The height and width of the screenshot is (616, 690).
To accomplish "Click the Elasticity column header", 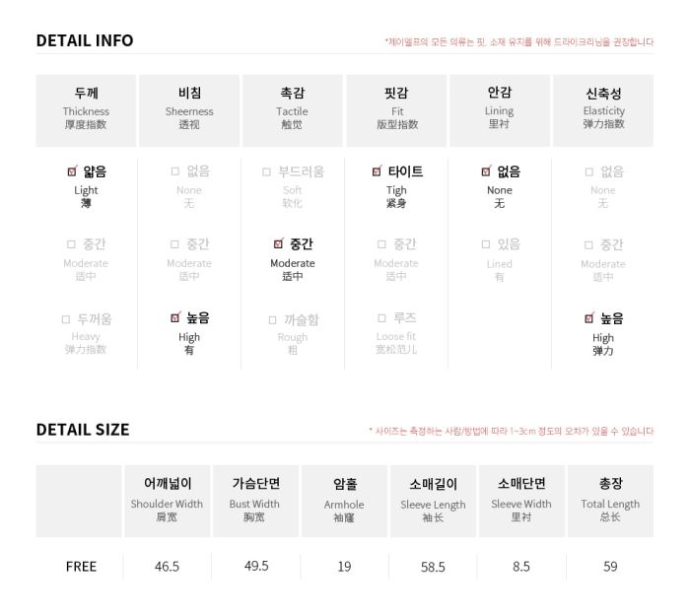I will click(603, 110).
